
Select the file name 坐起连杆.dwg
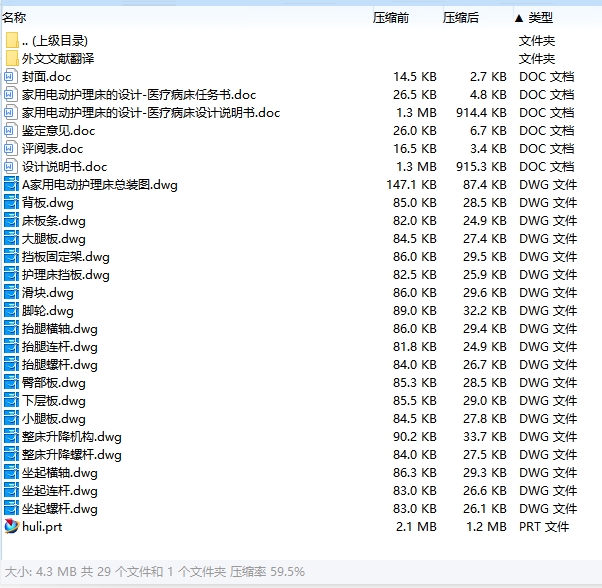point(60,491)
